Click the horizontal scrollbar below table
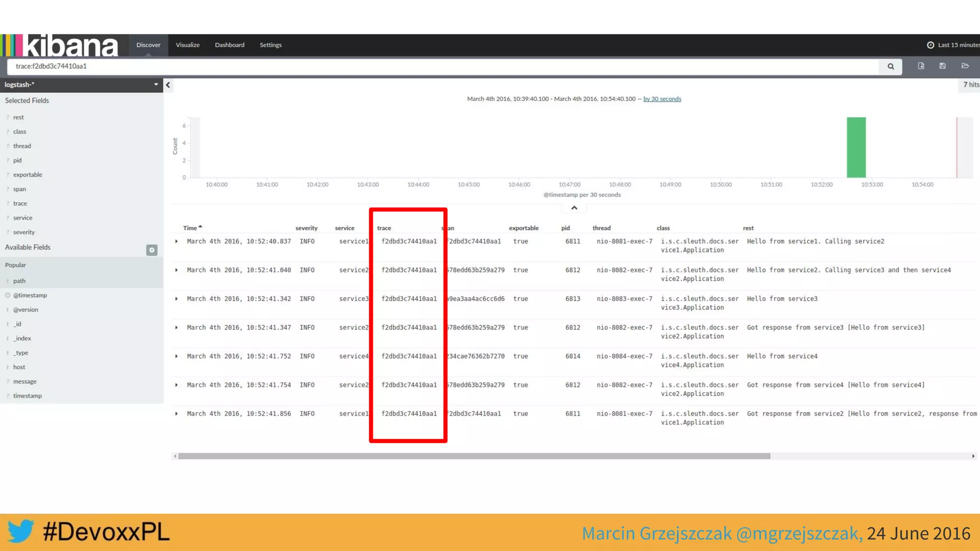Viewport: 980px width, 551px height. click(x=474, y=456)
